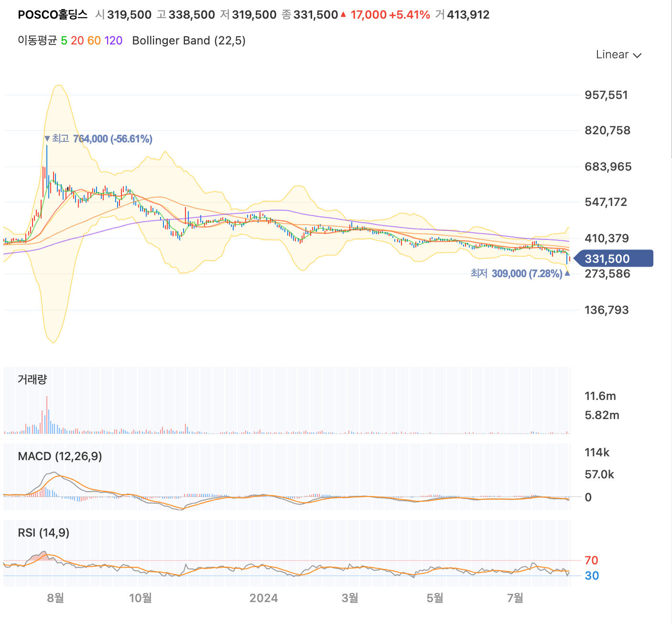This screenshot has height=625, width=672.
Task: Click the 2024 date axis label
Action: click(263, 598)
